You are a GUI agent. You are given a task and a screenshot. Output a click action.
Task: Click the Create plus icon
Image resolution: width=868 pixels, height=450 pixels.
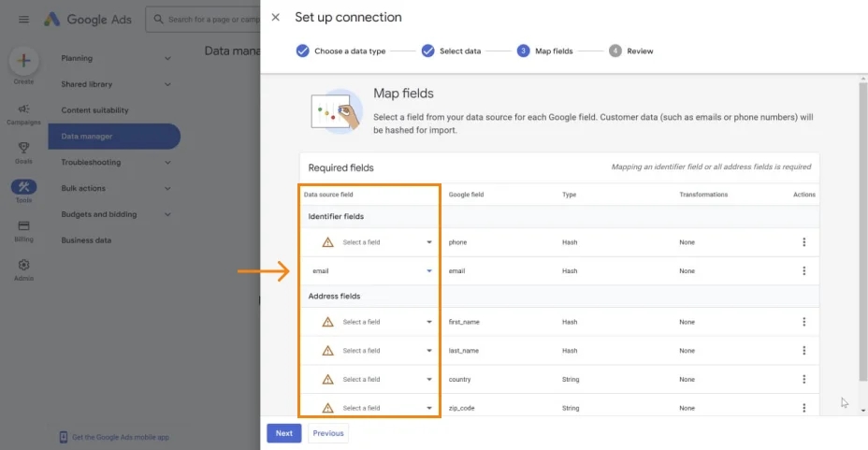coord(23,60)
